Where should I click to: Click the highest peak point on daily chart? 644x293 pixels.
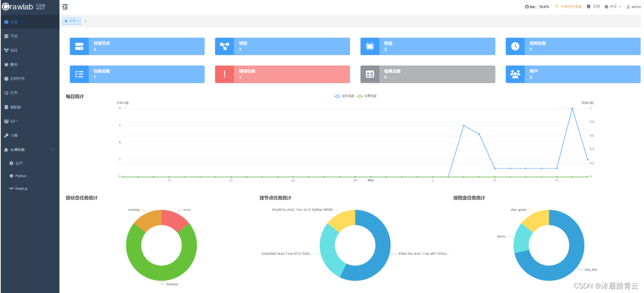pyautogui.click(x=572, y=108)
